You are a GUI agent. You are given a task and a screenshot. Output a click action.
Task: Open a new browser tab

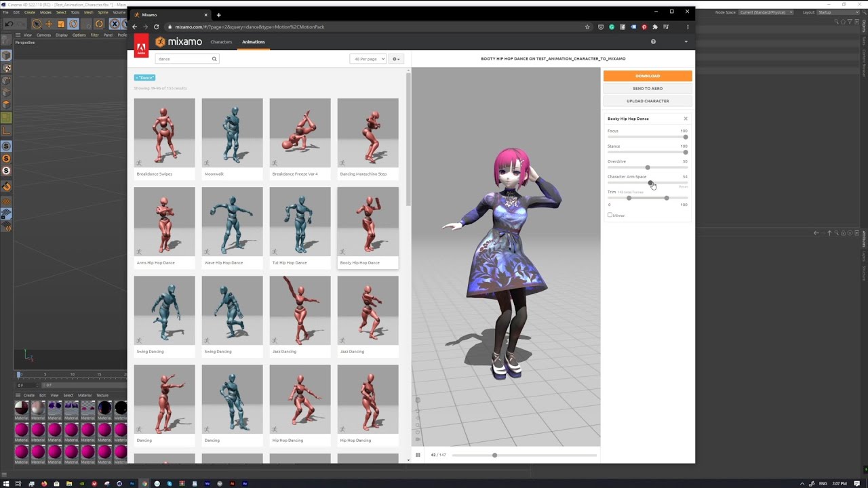[x=218, y=15]
